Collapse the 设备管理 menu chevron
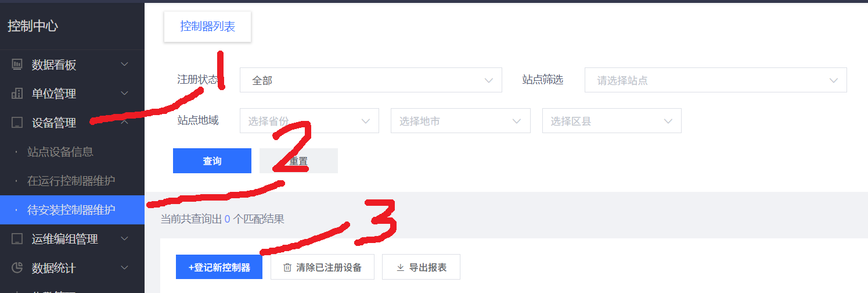Screen dimensions: 868x293 click(124, 123)
